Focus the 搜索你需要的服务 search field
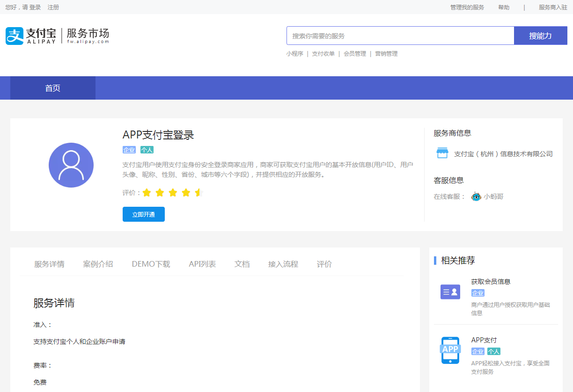573x392 pixels. click(x=400, y=36)
